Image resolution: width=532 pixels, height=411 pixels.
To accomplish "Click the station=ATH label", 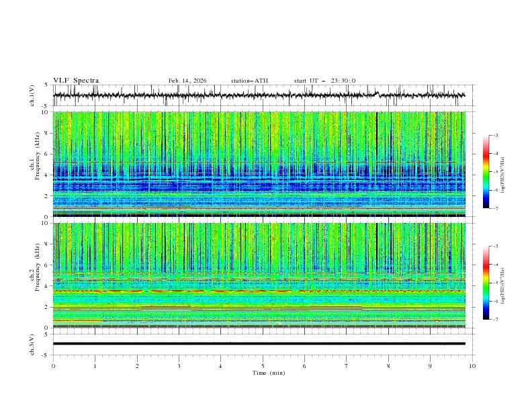I will (249, 81).
